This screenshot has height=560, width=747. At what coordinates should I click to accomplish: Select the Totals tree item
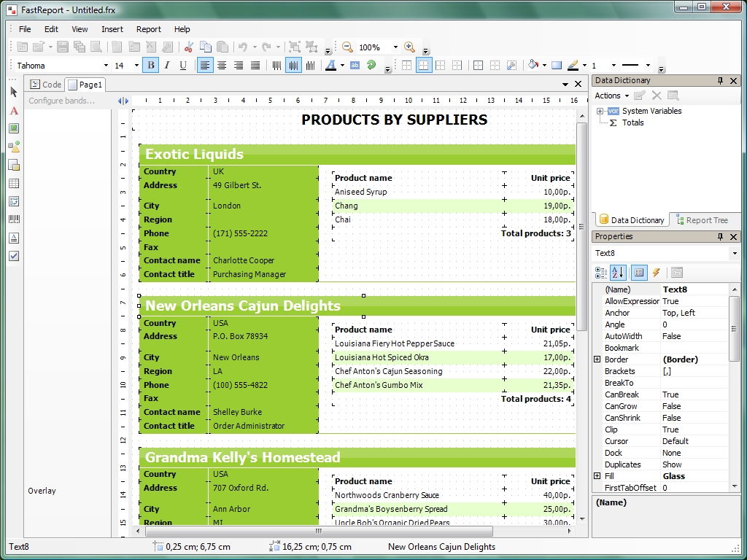(632, 122)
